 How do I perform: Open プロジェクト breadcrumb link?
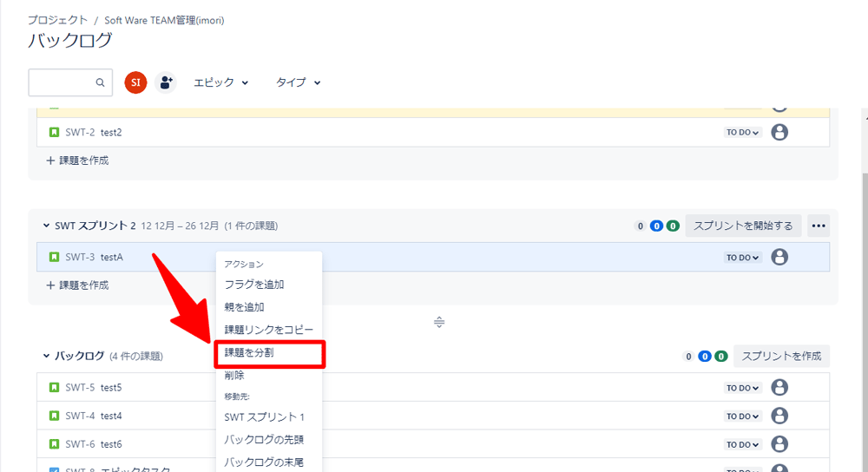click(57, 20)
